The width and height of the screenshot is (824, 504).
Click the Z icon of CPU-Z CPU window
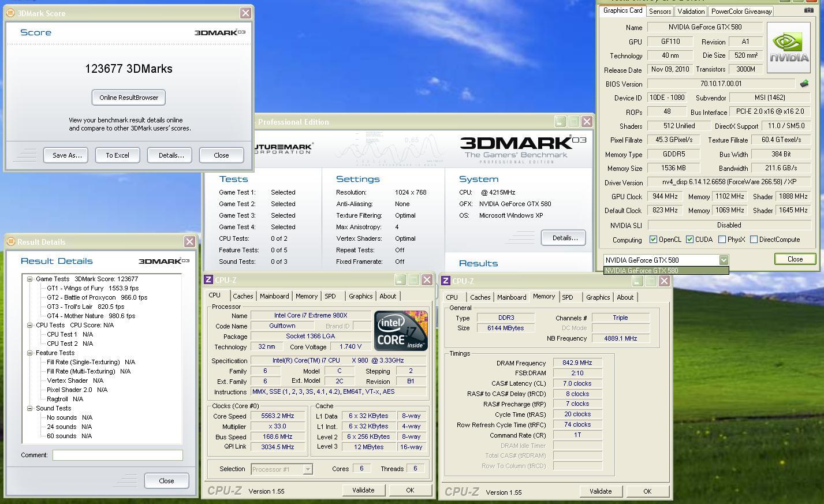(209, 280)
